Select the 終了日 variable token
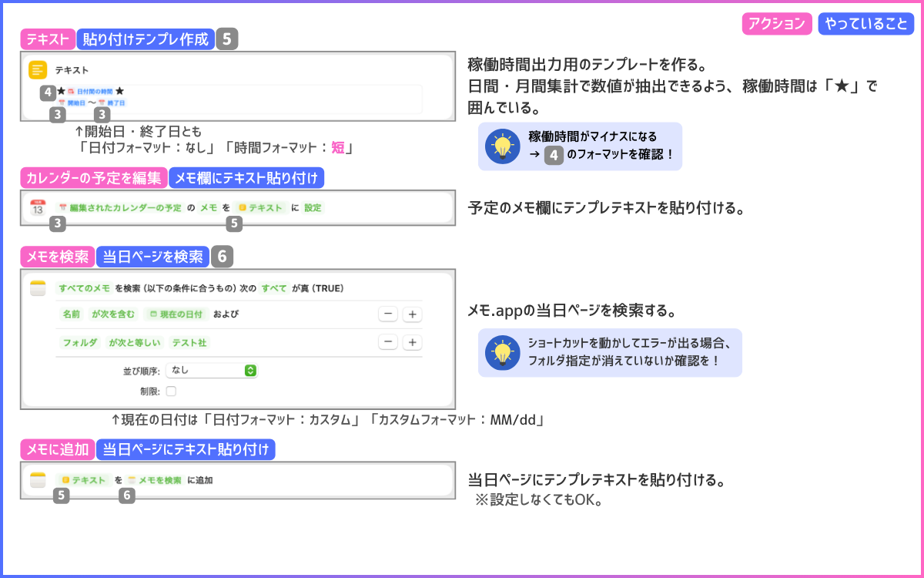This screenshot has width=924, height=578. click(112, 102)
